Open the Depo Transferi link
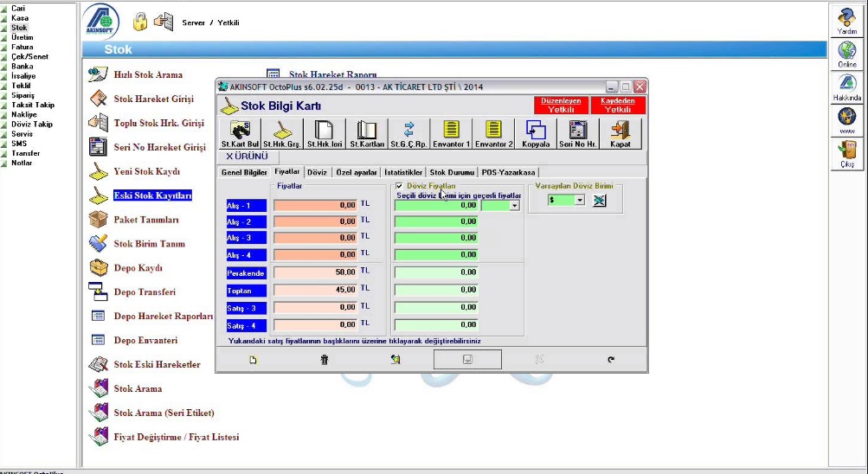868x474 pixels. [145, 292]
